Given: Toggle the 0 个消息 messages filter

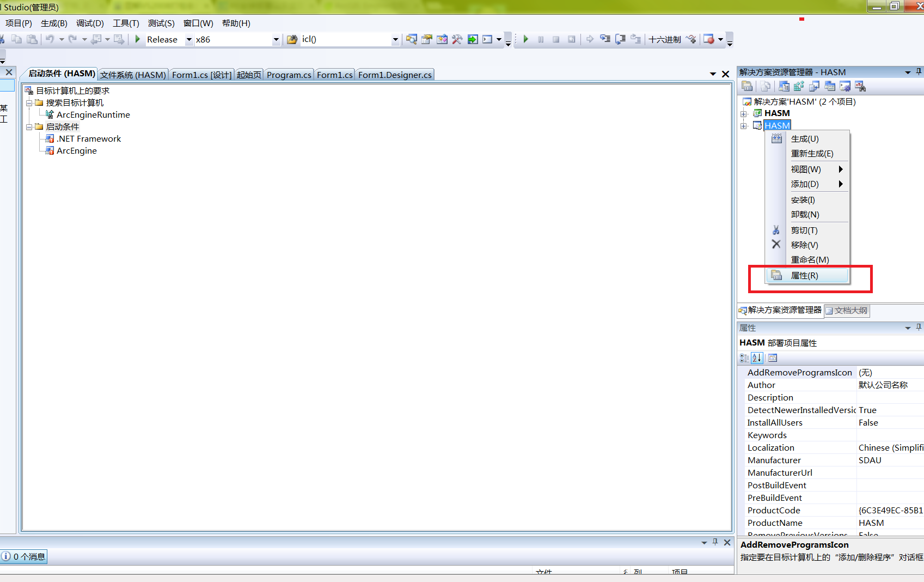Looking at the screenshot, I should coord(23,556).
